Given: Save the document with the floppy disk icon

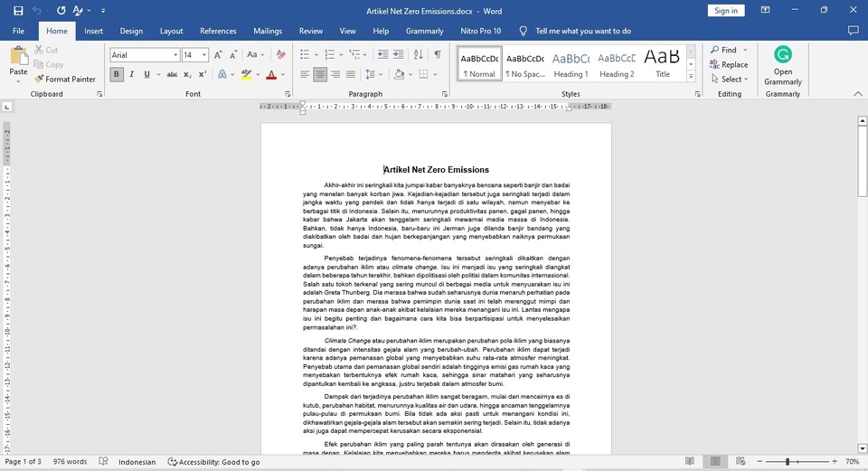Looking at the screenshot, I should tap(18, 11).
